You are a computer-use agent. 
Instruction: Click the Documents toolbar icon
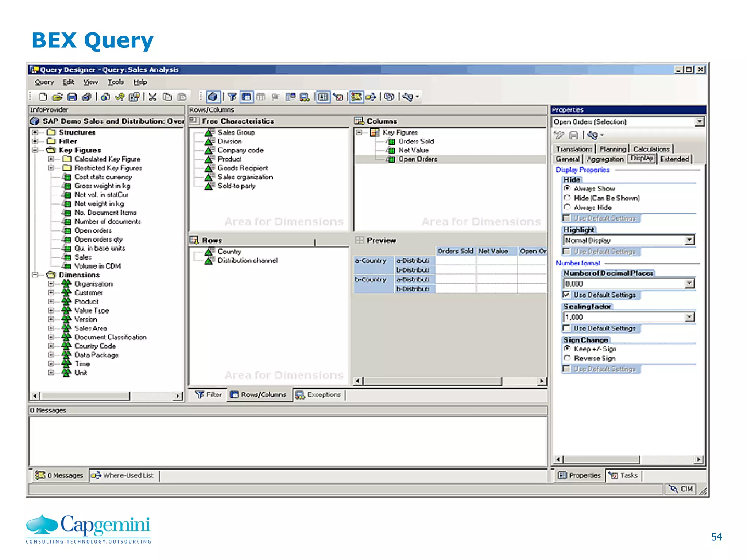[389, 97]
